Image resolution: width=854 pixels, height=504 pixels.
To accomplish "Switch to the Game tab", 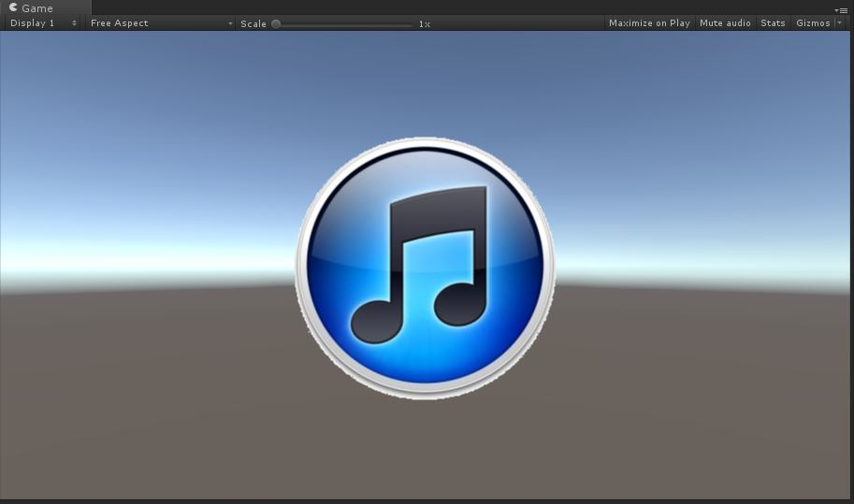I will click(45, 7).
